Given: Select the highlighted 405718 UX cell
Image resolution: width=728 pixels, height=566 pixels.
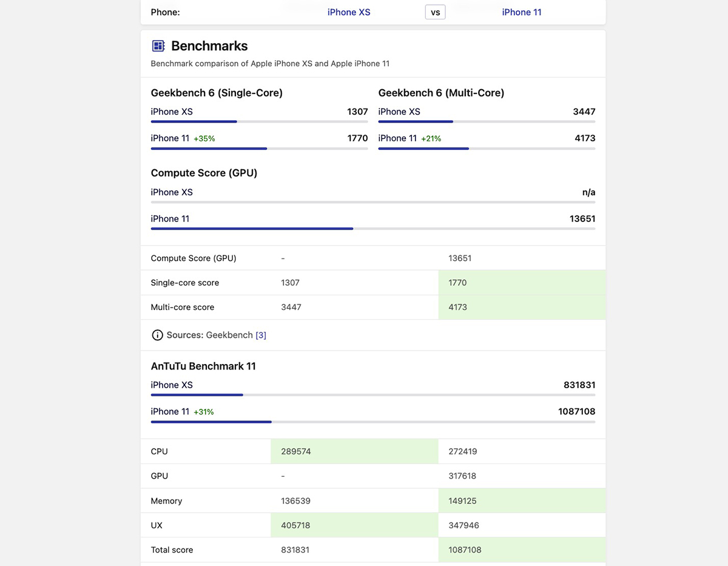Looking at the screenshot, I should tap(354, 525).
